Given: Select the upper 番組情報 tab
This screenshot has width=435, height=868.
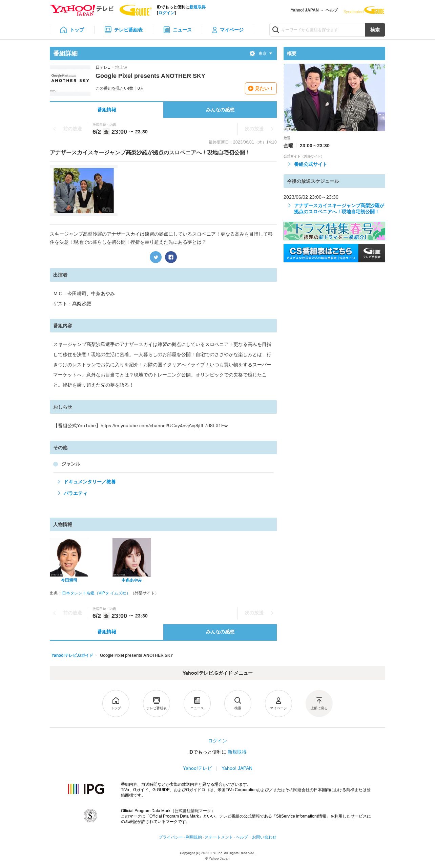Looking at the screenshot, I should point(106,110).
